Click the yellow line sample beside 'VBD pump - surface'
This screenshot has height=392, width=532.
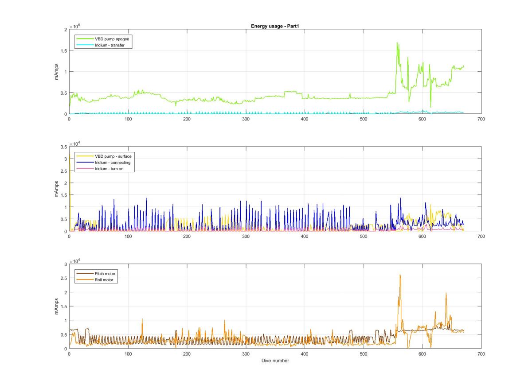pyautogui.click(x=85, y=156)
